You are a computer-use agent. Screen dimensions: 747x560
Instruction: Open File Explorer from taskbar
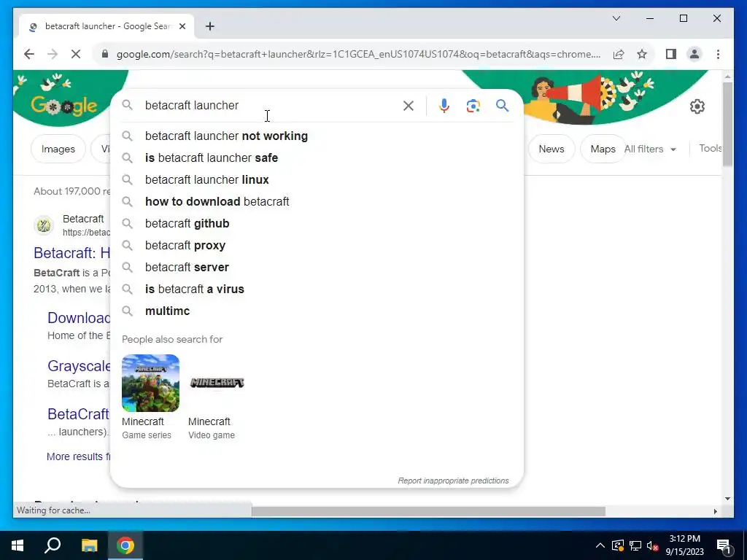point(89,545)
